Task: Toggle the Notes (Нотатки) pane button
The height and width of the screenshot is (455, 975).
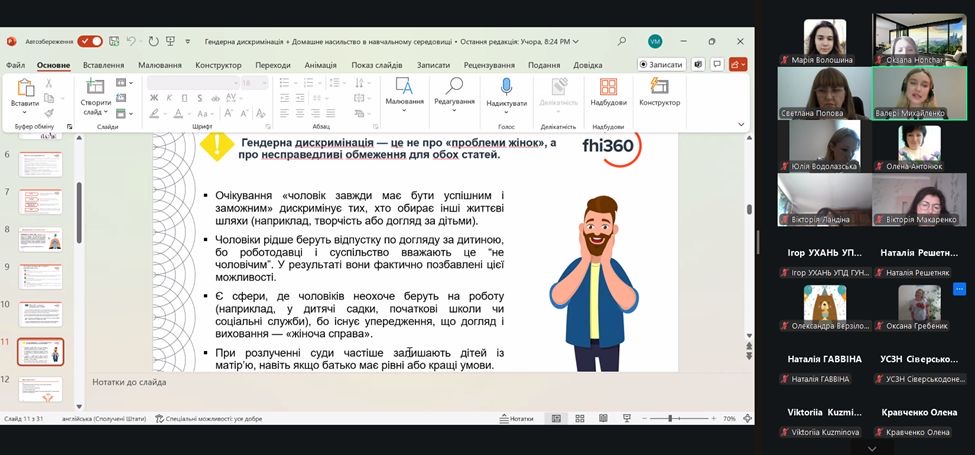Action: pos(516,418)
